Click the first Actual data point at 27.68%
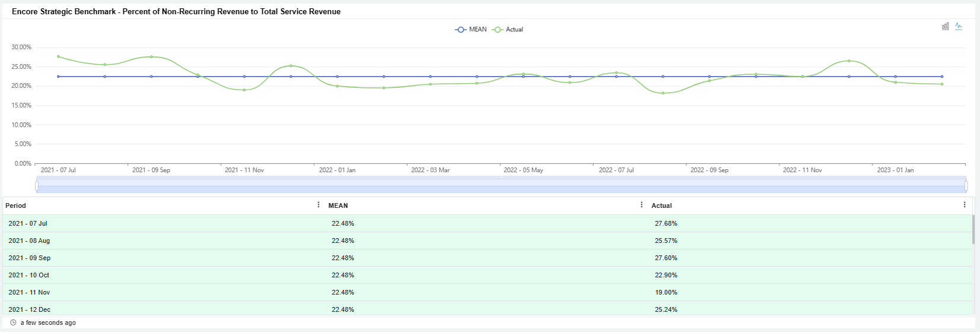The height and width of the screenshot is (332, 980). point(58,56)
